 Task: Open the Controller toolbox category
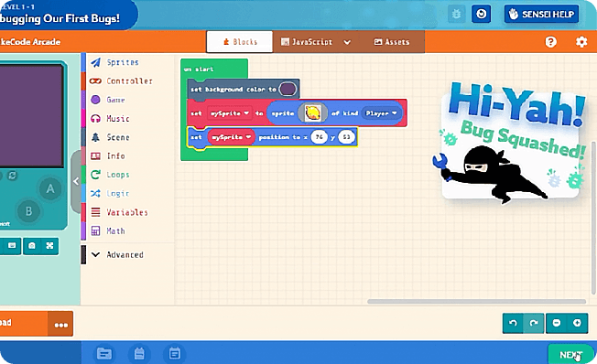(x=127, y=81)
